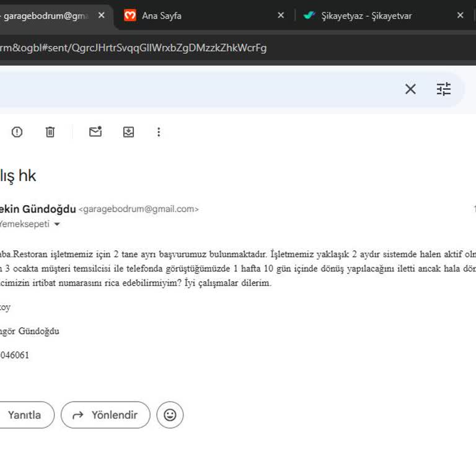
Task: Click the move-to-inbox tray icon
Action: coord(128,132)
